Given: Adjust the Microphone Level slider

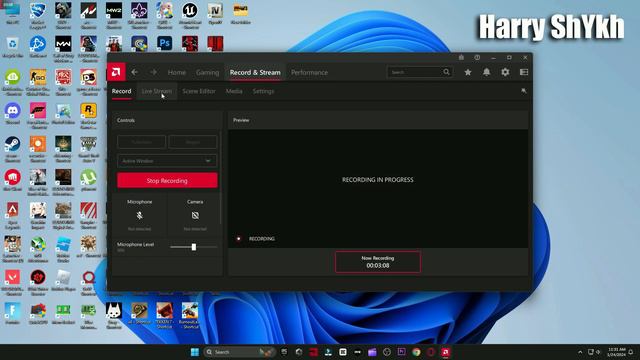Looking at the screenshot, I should [x=194, y=247].
